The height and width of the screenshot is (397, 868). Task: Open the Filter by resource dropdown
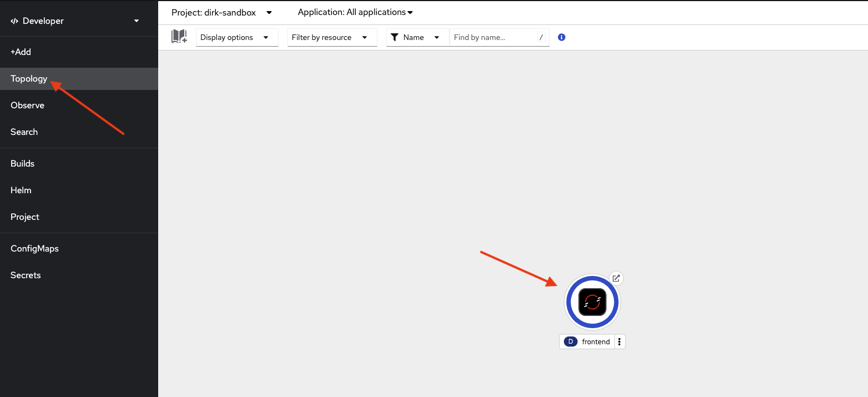point(332,37)
